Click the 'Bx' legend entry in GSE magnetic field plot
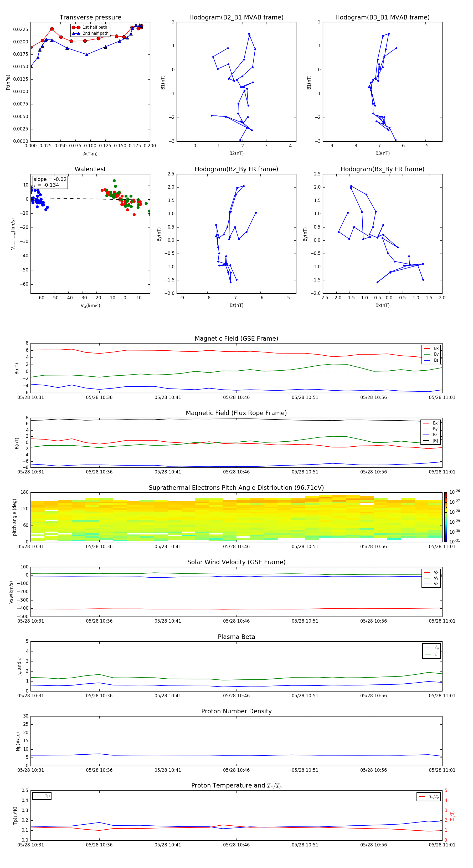473x868 pixels. pos(431,349)
